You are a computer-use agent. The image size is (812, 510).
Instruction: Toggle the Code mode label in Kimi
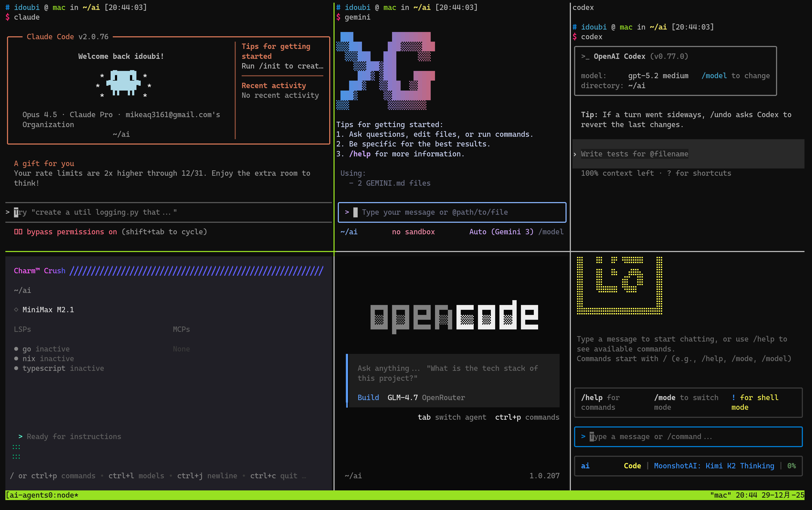[x=632, y=466]
